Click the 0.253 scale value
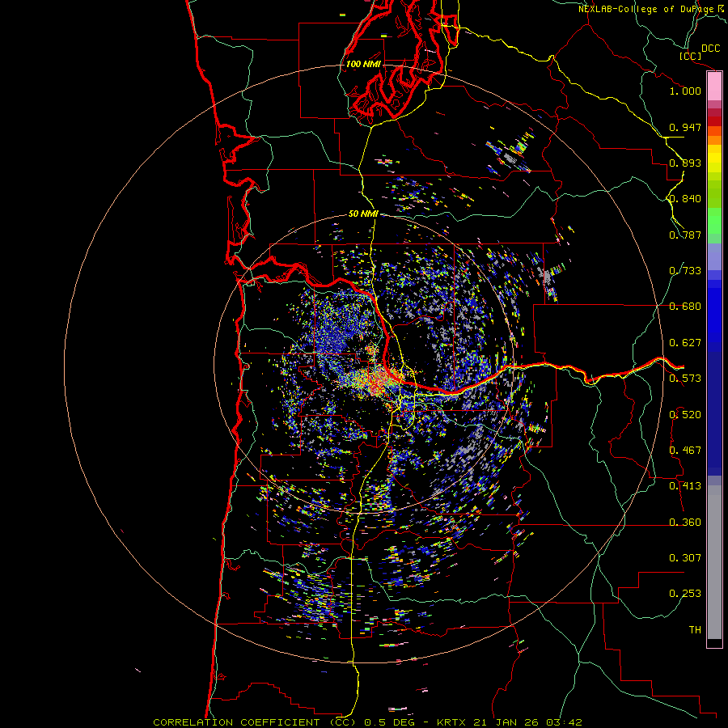This screenshot has width=728, height=728. click(685, 594)
